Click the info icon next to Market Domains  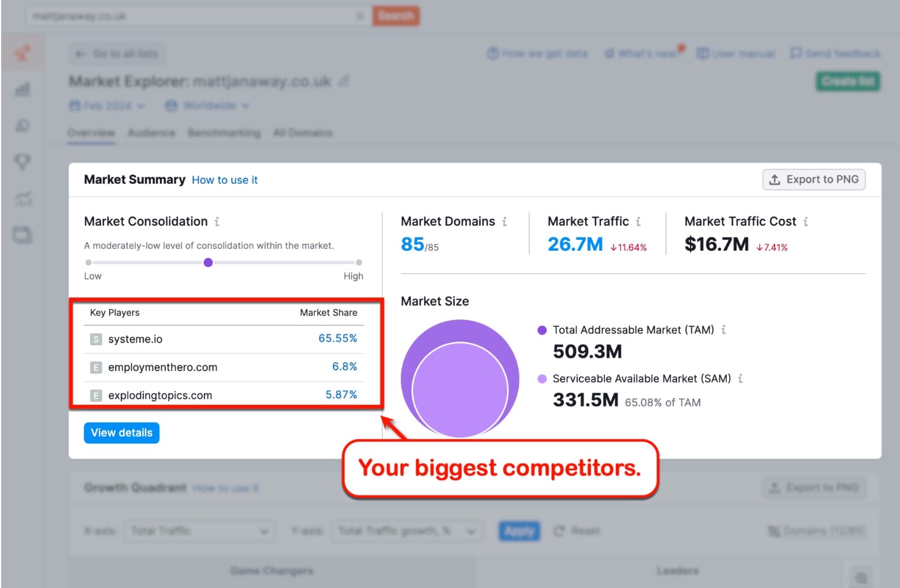coord(504,221)
